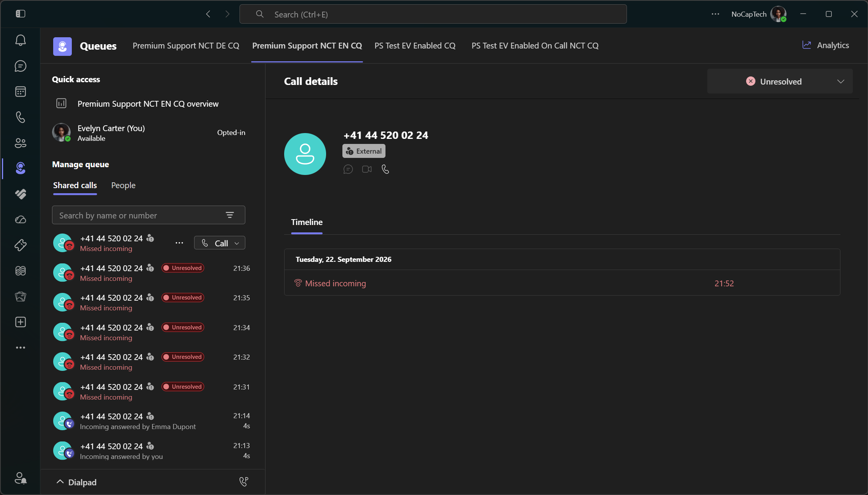Open the Viva Insights heart icon in sidebar
Viewport: 868px width, 495px height.
(x=21, y=194)
